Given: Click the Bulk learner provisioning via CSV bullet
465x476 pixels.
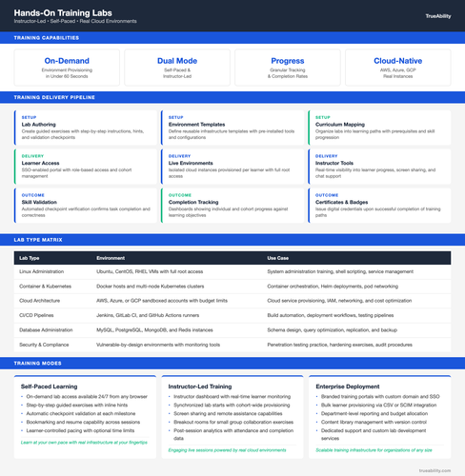Looking at the screenshot, I should [378, 406].
